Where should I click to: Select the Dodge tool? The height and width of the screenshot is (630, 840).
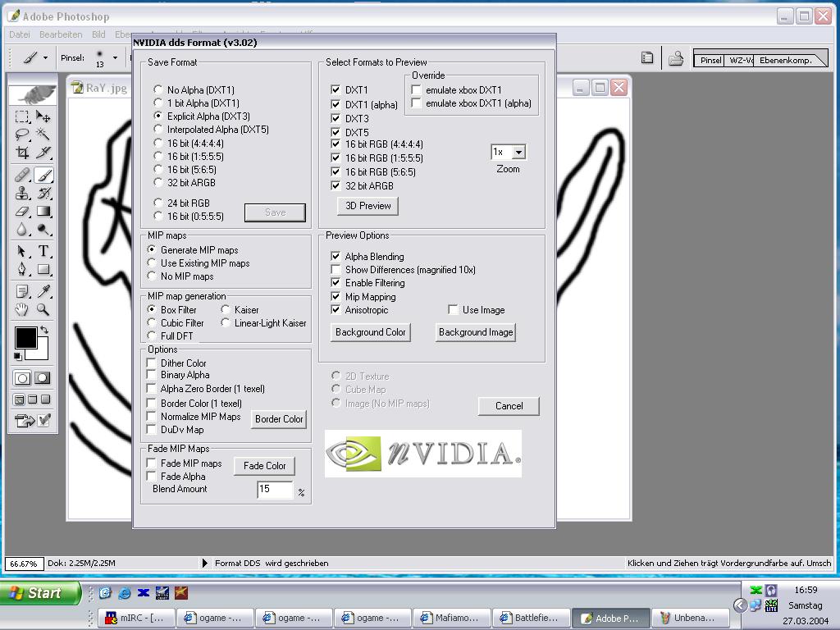(43, 230)
